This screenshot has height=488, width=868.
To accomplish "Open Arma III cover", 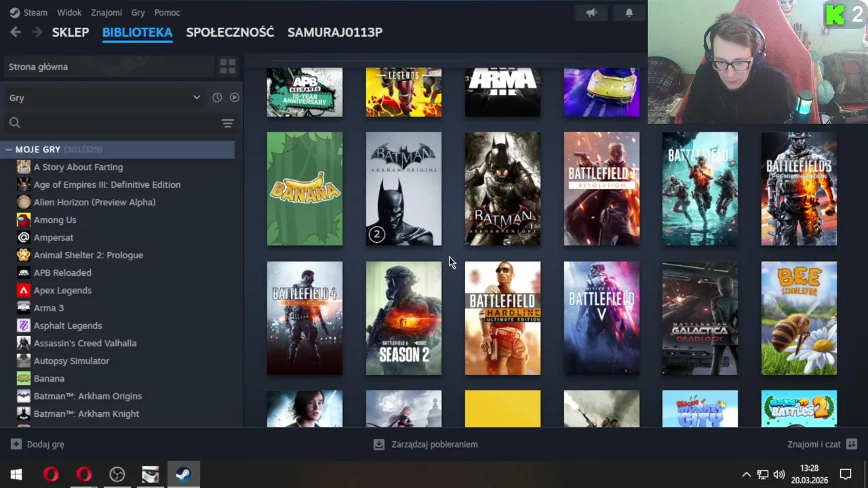I will (502, 92).
